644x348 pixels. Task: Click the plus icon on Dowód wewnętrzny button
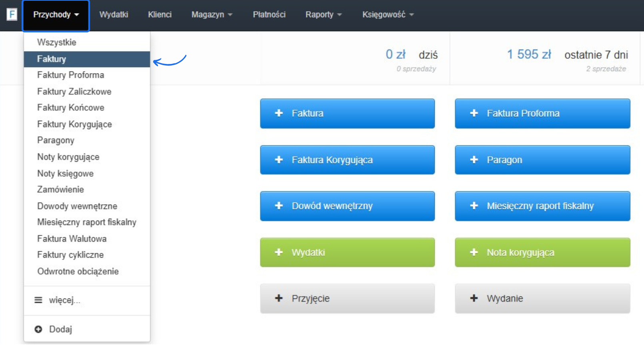tap(279, 206)
